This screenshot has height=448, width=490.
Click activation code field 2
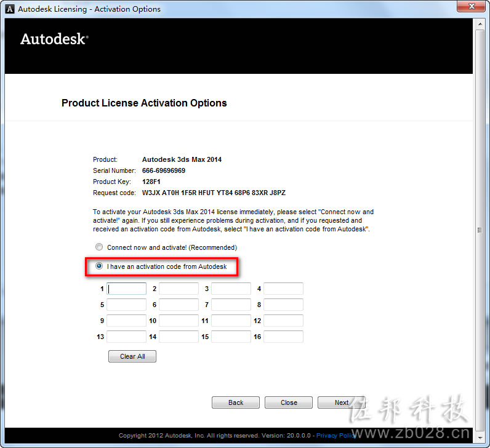pos(179,289)
